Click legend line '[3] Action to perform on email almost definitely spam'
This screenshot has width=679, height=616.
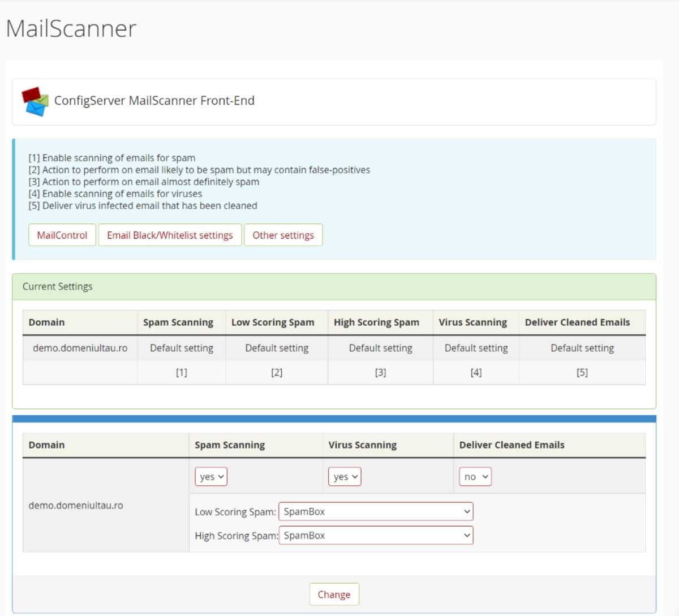144,182
